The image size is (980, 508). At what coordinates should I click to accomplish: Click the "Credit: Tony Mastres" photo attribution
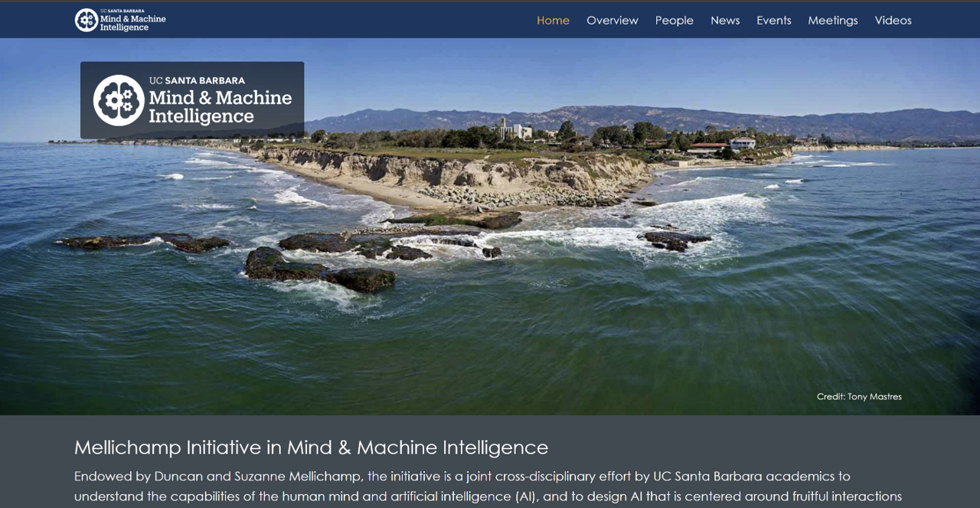(859, 396)
